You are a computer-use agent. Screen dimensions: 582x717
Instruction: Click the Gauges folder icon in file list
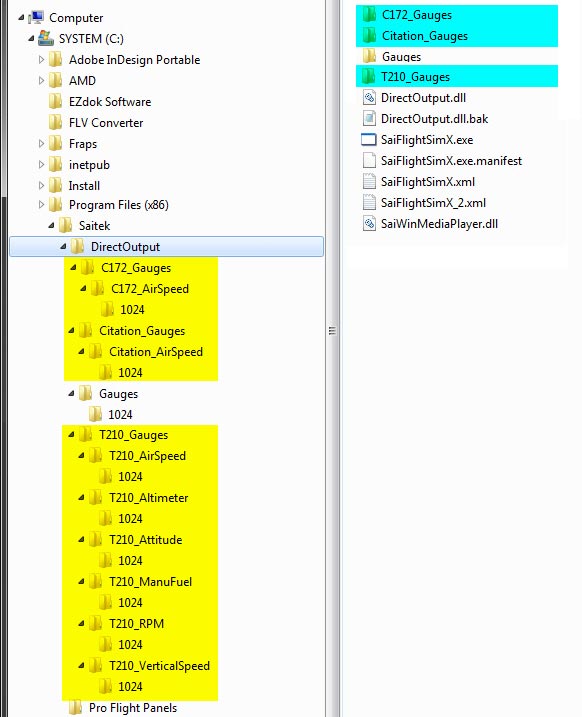(x=369, y=56)
